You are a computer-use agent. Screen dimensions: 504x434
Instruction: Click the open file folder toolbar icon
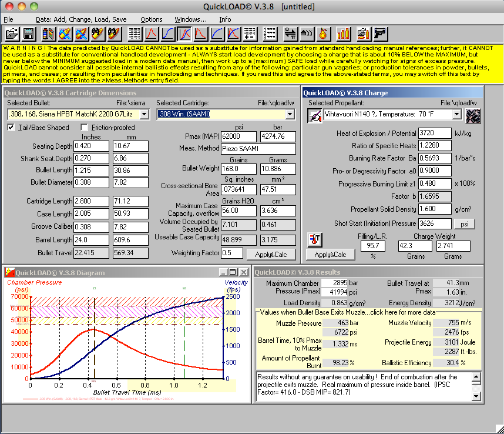pyautogui.click(x=12, y=34)
